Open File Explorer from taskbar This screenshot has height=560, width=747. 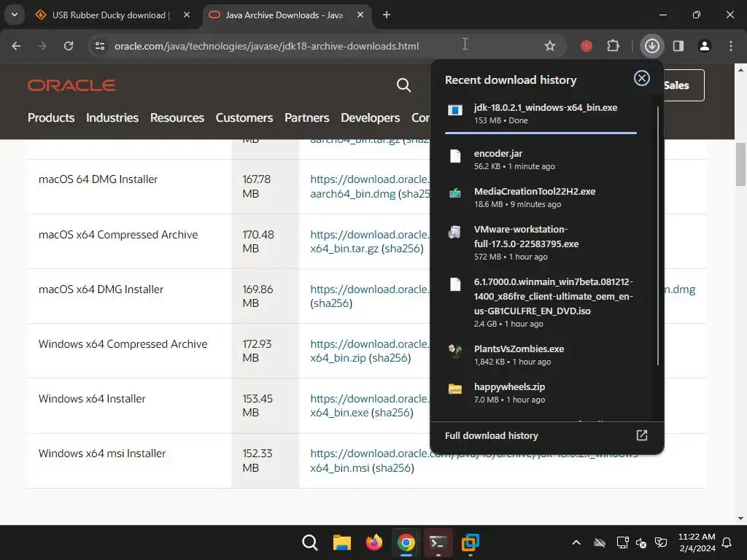point(341,542)
